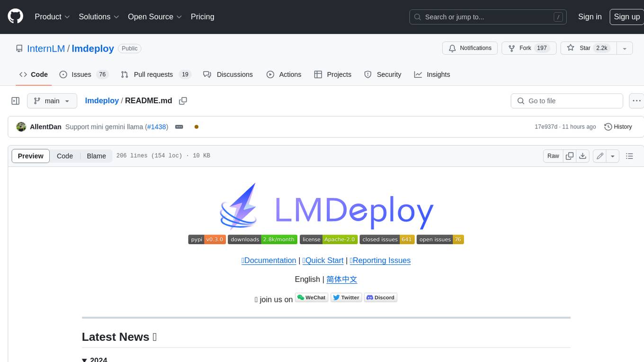Edit the file with pencil icon
The height and width of the screenshot is (362, 644).
coord(600,156)
